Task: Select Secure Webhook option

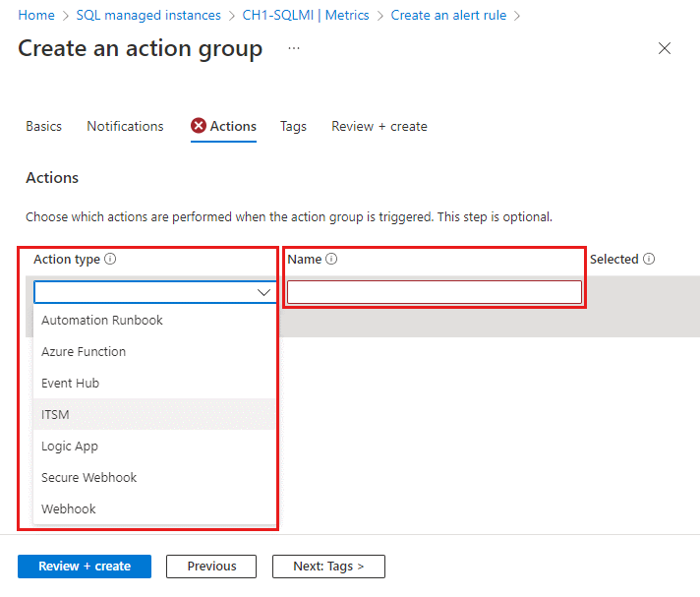Action: (89, 478)
